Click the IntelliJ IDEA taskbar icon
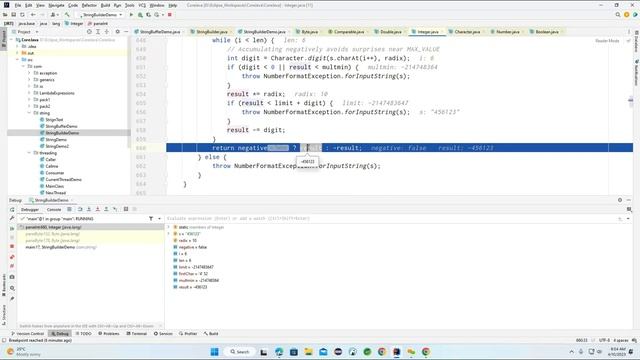This screenshot has height=360, width=640. [x=396, y=352]
